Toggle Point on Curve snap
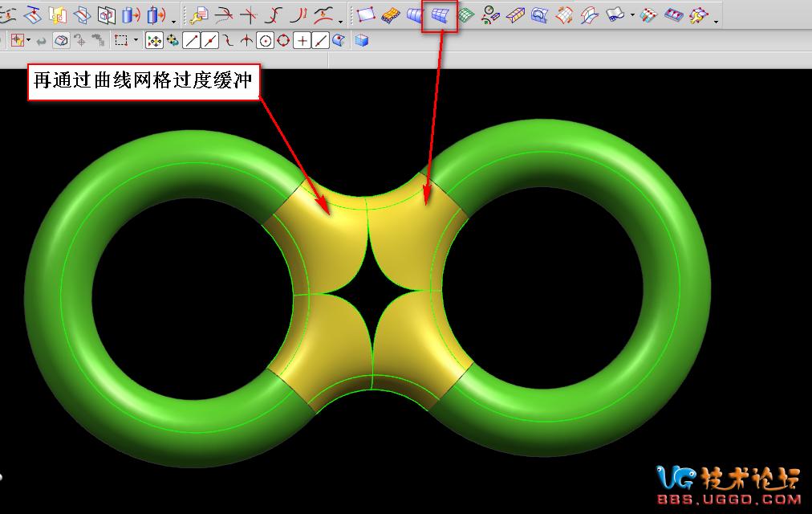This screenshot has width=812, height=514. 320,40
